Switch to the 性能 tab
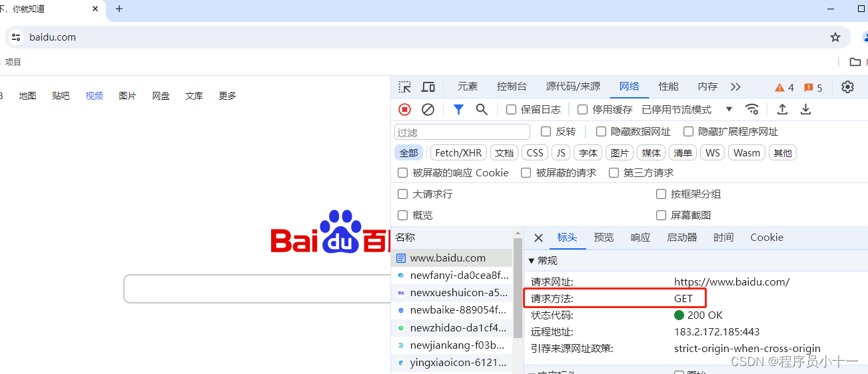Image resolution: width=868 pixels, height=374 pixels. point(668,87)
